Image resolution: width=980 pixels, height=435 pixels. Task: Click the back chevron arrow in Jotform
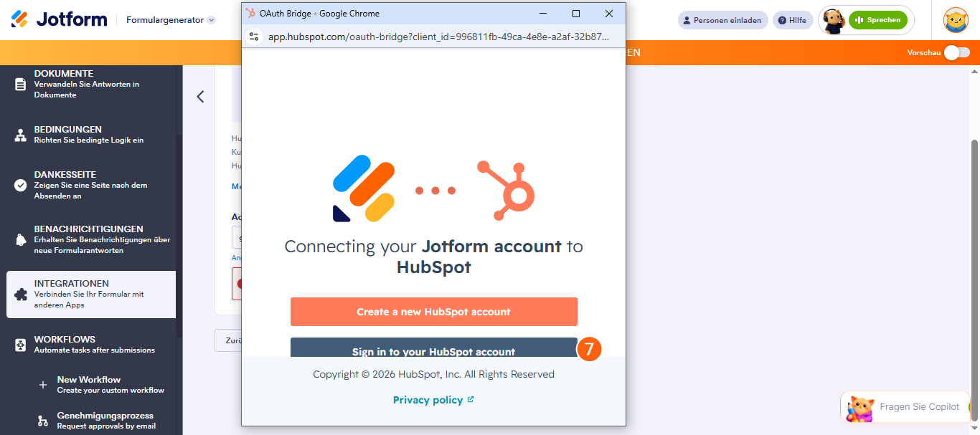click(x=200, y=97)
